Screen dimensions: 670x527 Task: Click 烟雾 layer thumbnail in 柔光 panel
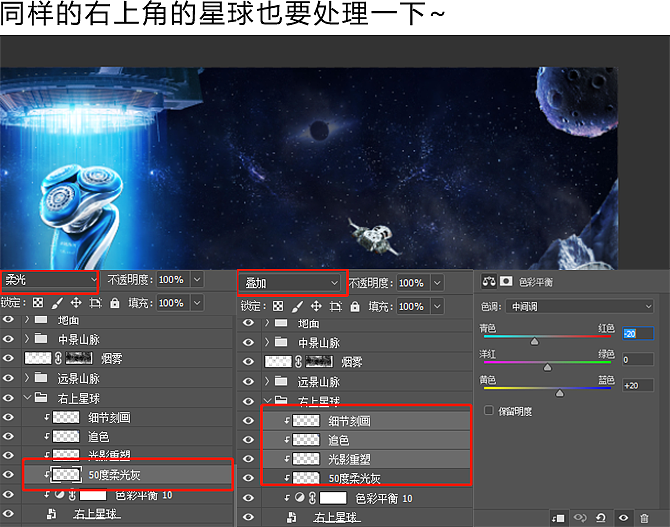coord(38,358)
